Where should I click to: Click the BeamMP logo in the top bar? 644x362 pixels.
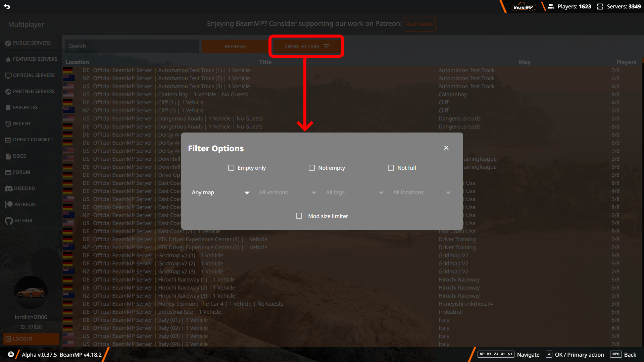(x=524, y=7)
